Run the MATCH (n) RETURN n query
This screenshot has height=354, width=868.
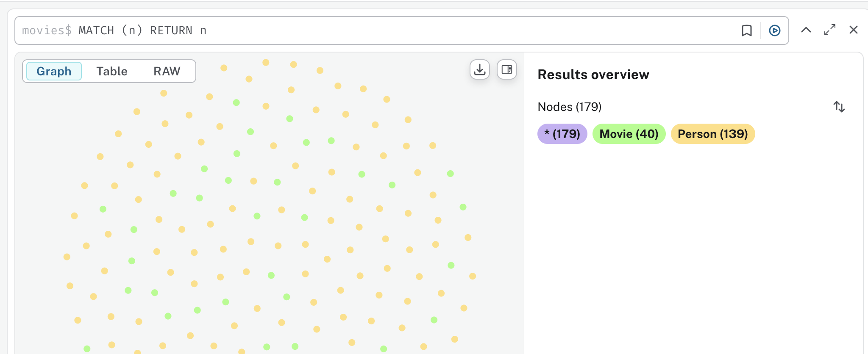tap(774, 30)
